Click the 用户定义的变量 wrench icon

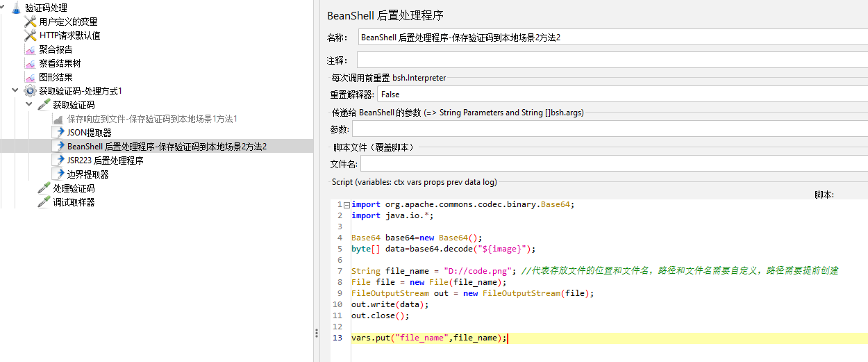[x=30, y=22]
